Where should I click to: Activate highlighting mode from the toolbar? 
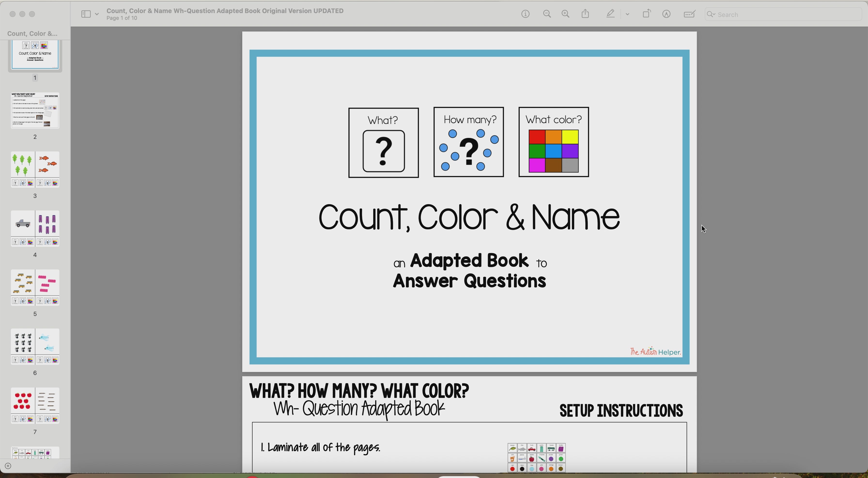(610, 14)
